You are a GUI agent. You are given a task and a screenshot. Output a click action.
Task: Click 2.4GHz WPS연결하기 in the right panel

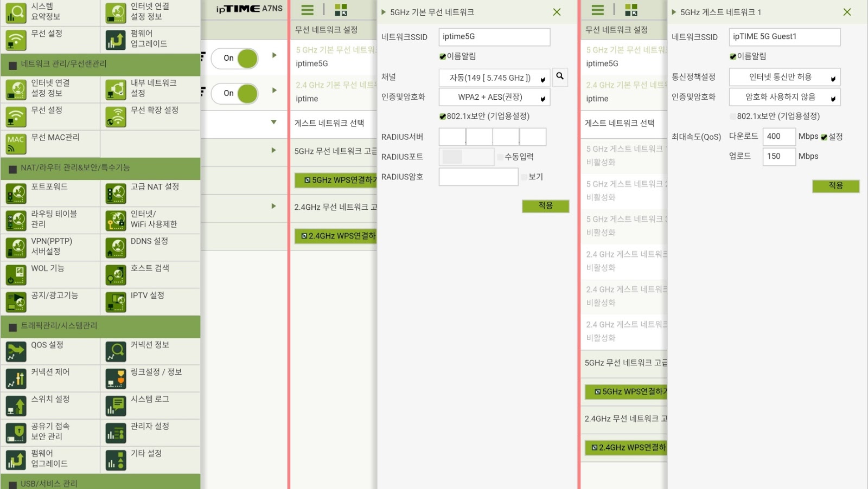click(x=626, y=447)
